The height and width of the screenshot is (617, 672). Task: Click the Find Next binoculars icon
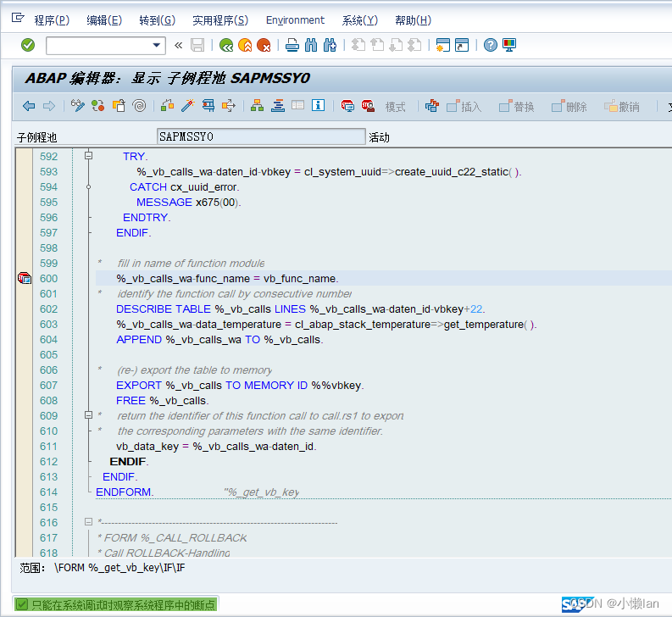pos(330,45)
